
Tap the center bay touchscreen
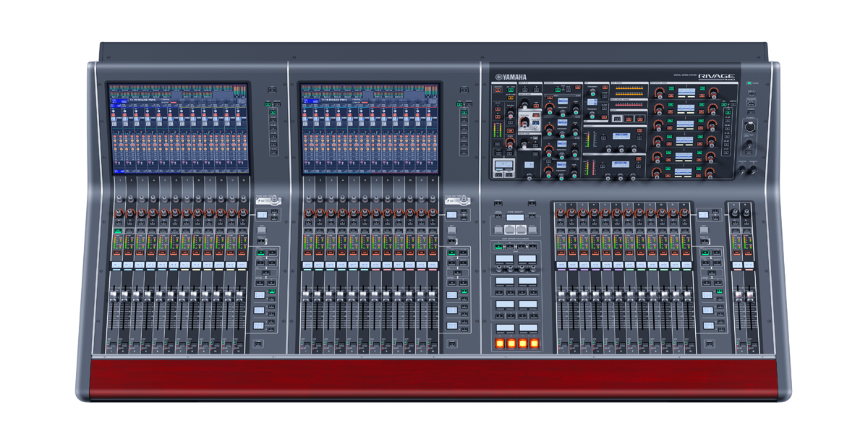(x=370, y=127)
